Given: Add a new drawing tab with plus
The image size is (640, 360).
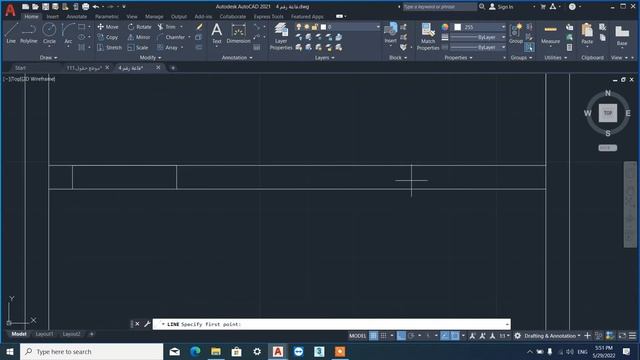Looking at the screenshot, I should tap(173, 68).
